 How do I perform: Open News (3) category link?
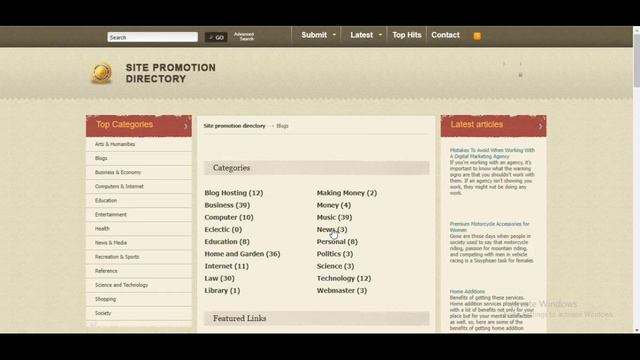[x=332, y=229]
